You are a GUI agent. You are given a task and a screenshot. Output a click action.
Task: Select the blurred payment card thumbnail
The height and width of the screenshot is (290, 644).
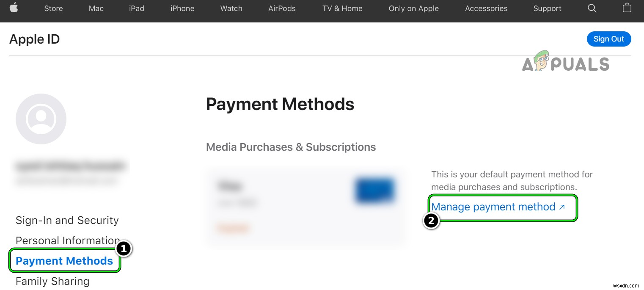coord(374,190)
